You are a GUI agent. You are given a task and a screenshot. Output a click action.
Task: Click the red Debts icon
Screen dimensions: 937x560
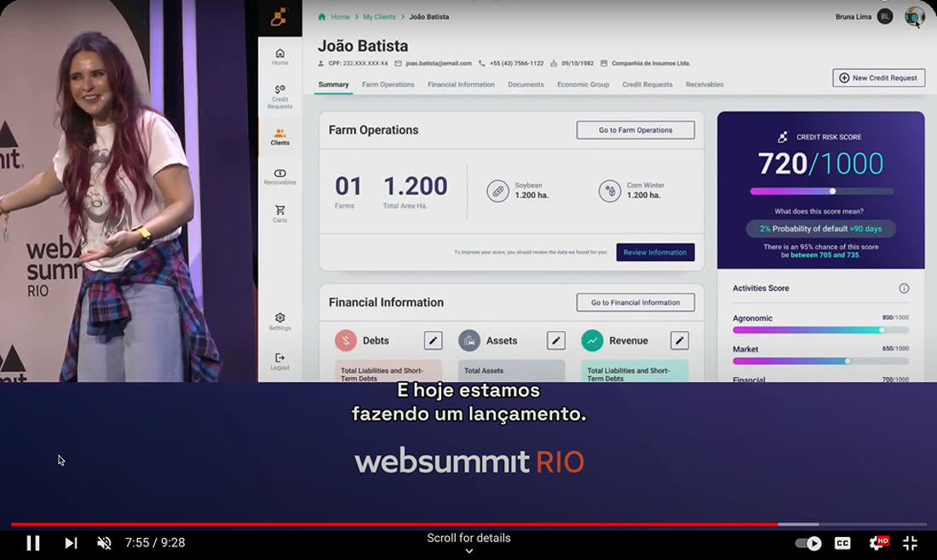(x=345, y=340)
